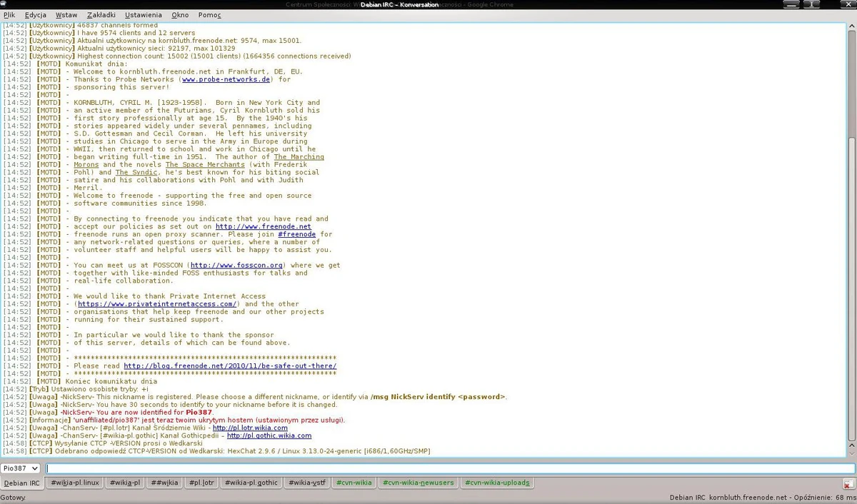Open the Okno menu

point(179,14)
